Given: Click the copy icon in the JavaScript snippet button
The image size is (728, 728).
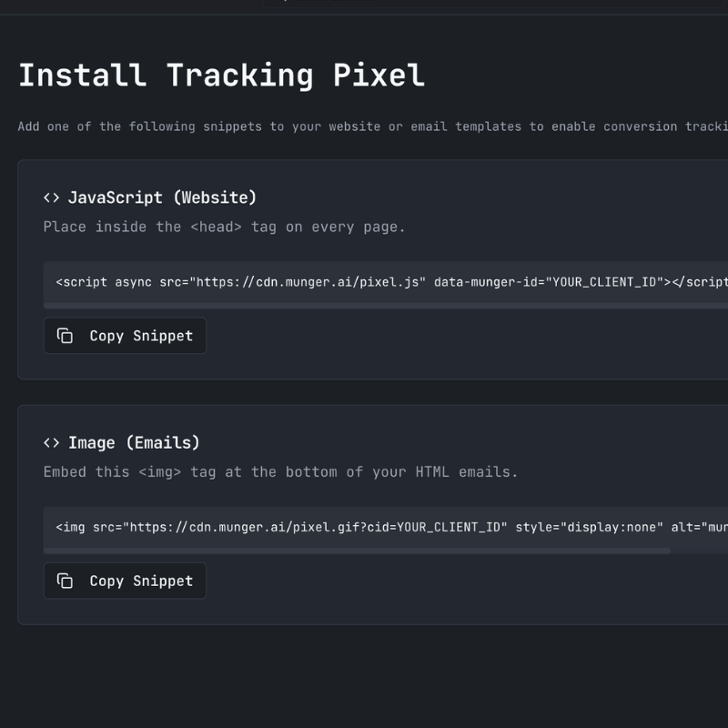Looking at the screenshot, I should 66,336.
